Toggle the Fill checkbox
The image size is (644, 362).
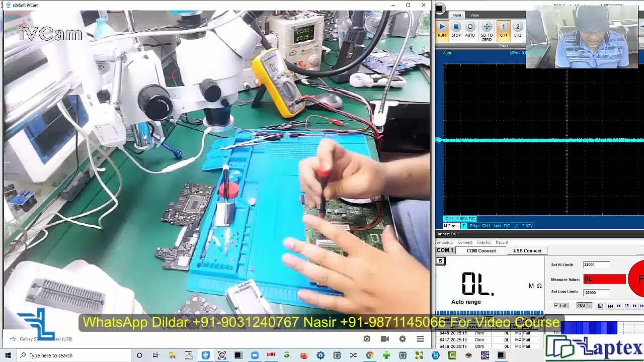tap(556, 306)
